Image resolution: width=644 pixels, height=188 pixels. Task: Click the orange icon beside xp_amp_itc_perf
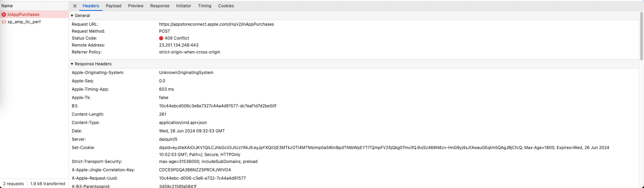4,22
